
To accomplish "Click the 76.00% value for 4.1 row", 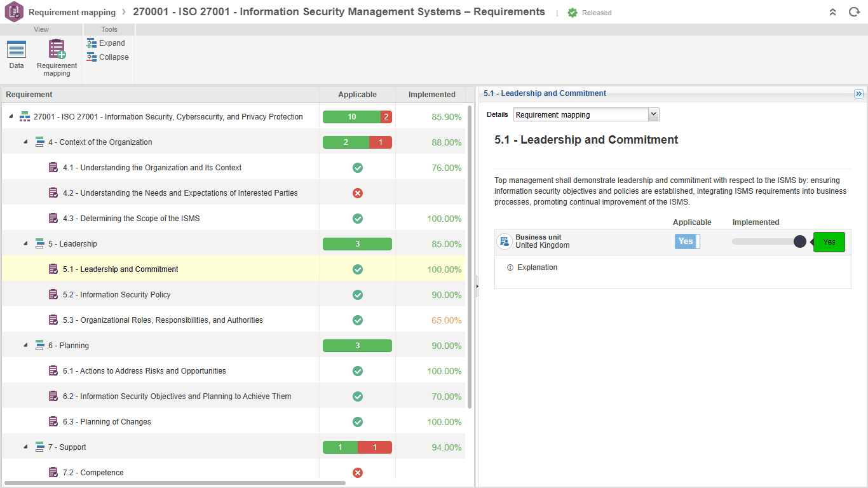I will coord(447,168).
